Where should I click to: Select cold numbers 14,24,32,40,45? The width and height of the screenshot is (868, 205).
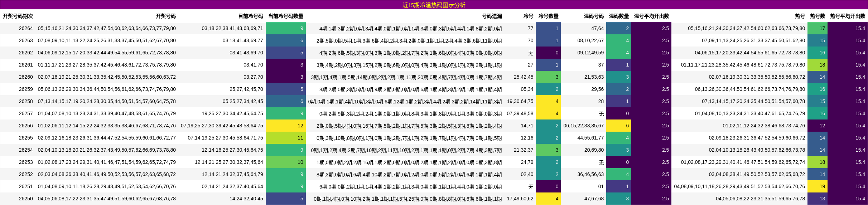(246, 199)
